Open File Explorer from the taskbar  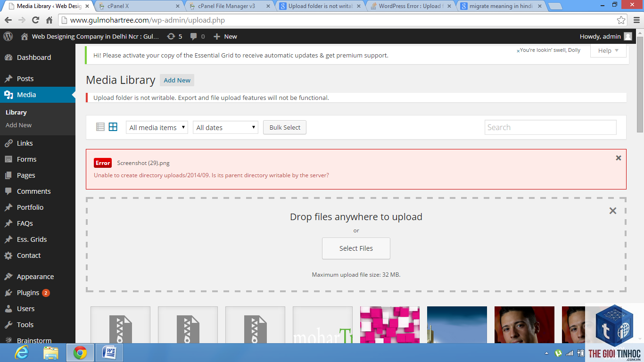pos(50,353)
